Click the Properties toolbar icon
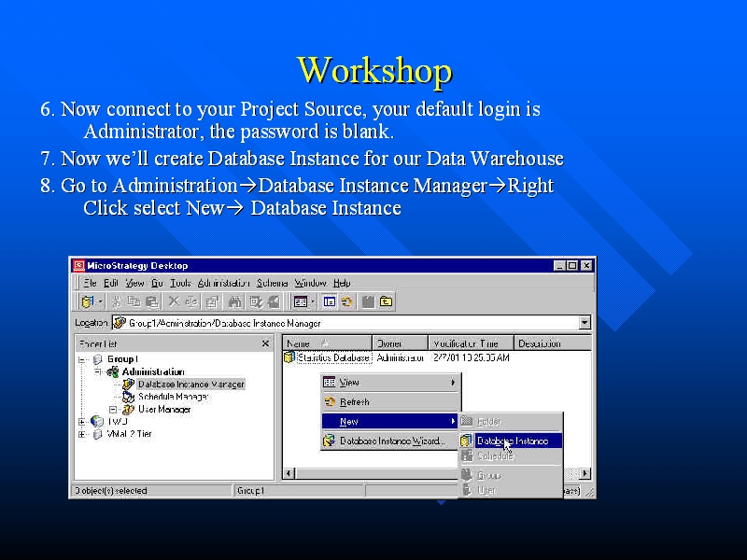Viewport: 747px width, 560px height. click(212, 301)
